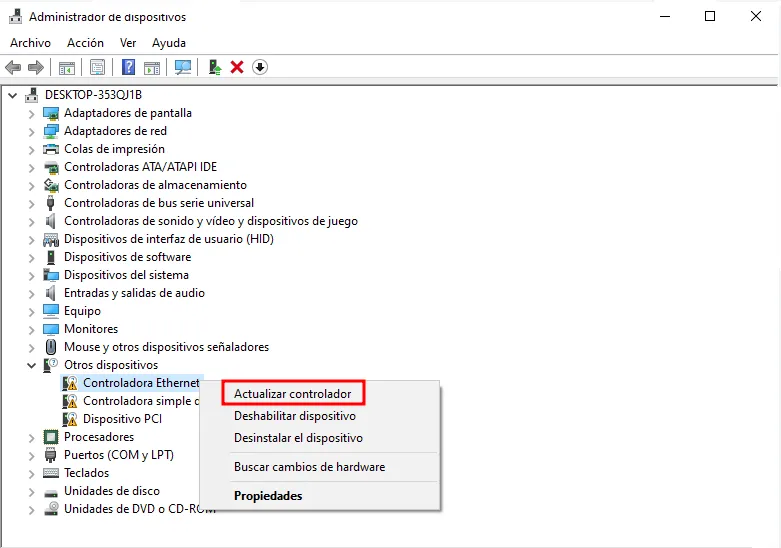The width and height of the screenshot is (781, 548).
Task: Click the Mouse device category icon
Action: tap(51, 347)
